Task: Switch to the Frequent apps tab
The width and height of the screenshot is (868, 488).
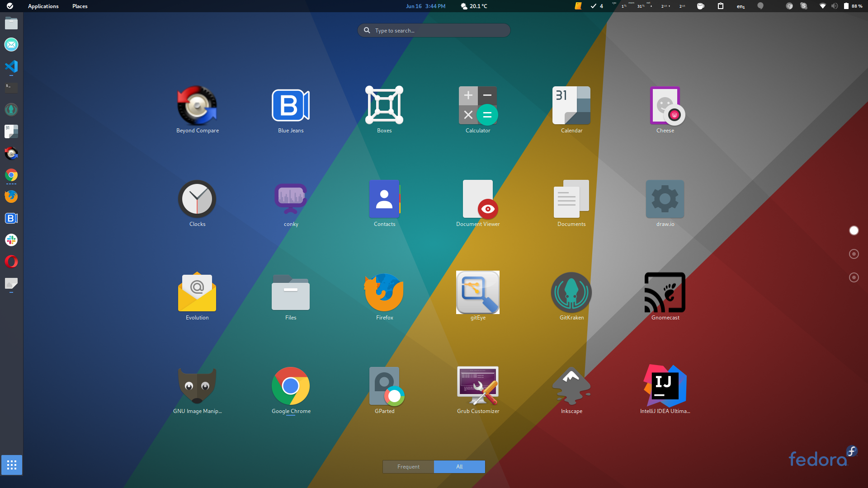Action: click(408, 466)
